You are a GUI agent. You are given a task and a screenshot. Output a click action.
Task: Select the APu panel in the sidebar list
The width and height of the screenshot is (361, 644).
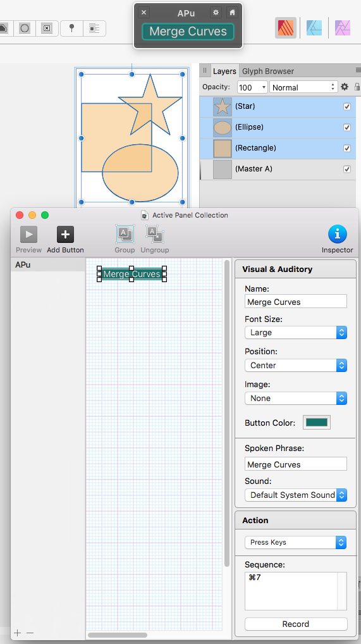(x=47, y=265)
